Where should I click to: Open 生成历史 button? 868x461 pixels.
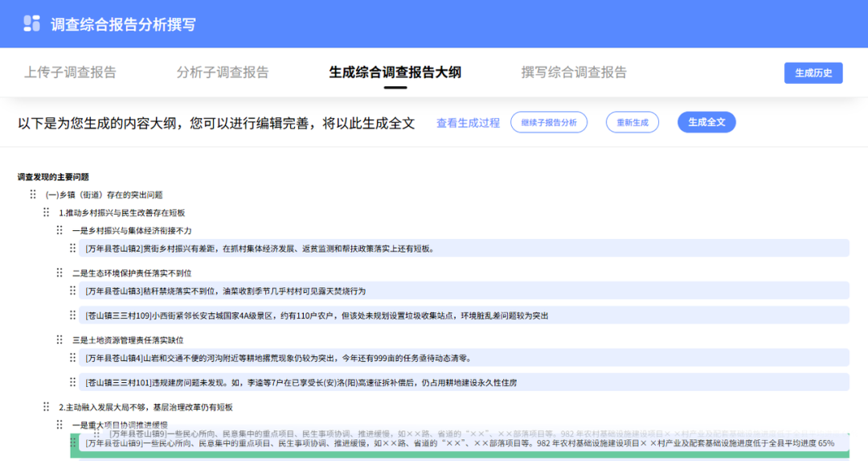tap(813, 72)
